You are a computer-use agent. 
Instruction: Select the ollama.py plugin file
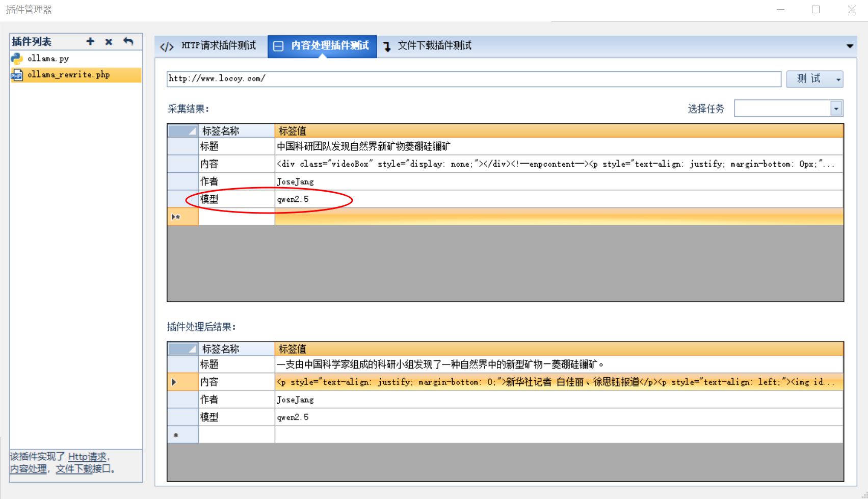click(48, 59)
